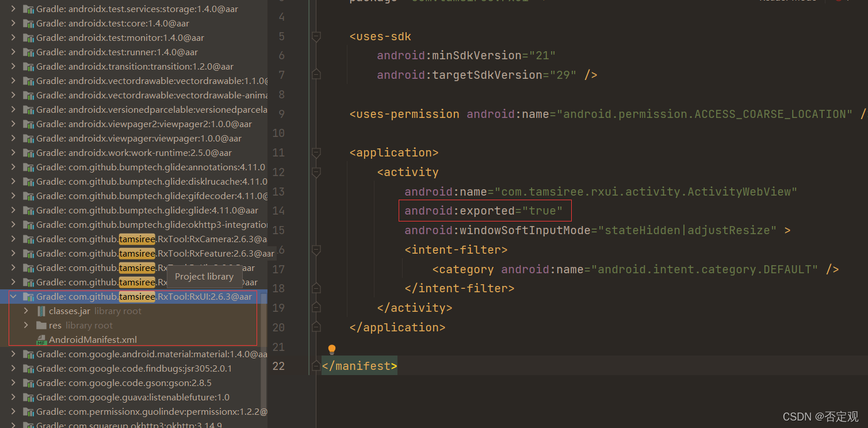
Task: Click the Gradle library icon beside material:1.4.0
Action: pyautogui.click(x=29, y=354)
